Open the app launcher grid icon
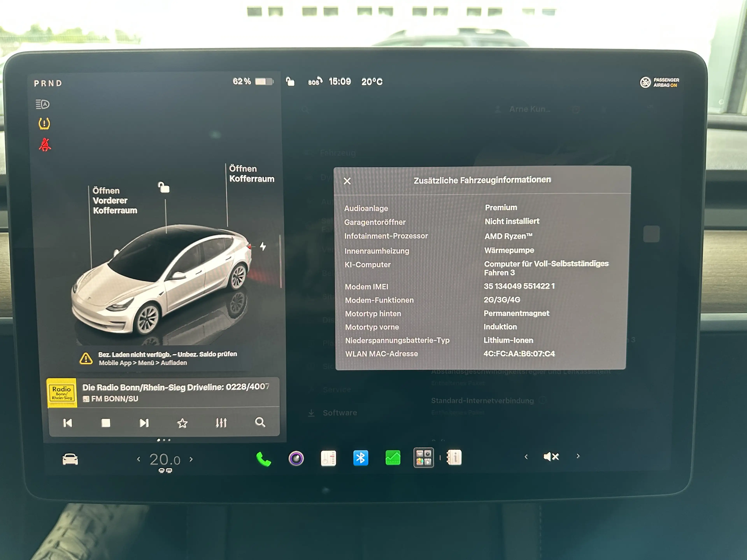Screen dimensions: 747x560 click(x=423, y=458)
